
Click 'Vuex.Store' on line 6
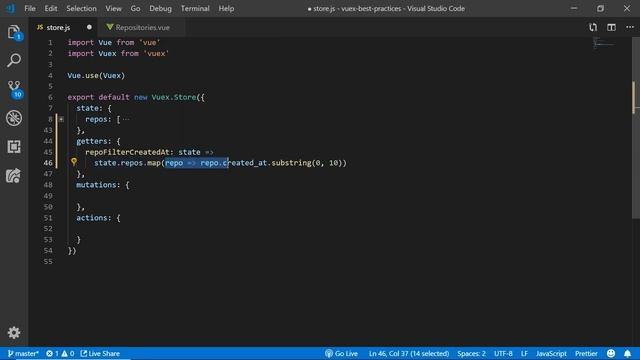[174, 97]
